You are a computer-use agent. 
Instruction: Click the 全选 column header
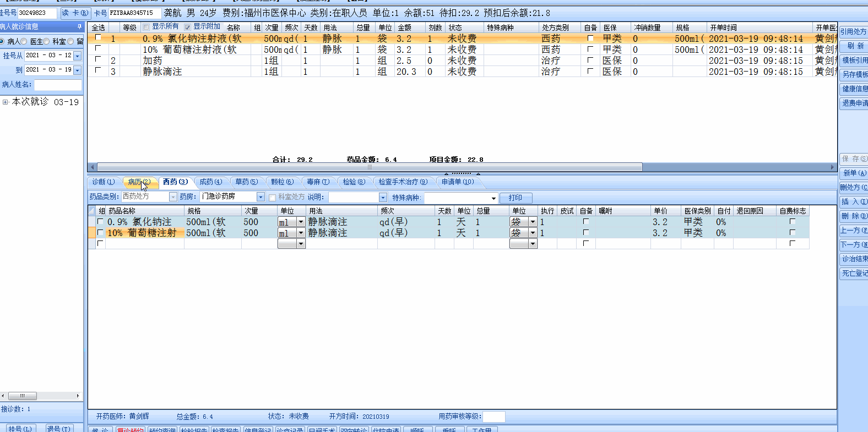(98, 28)
